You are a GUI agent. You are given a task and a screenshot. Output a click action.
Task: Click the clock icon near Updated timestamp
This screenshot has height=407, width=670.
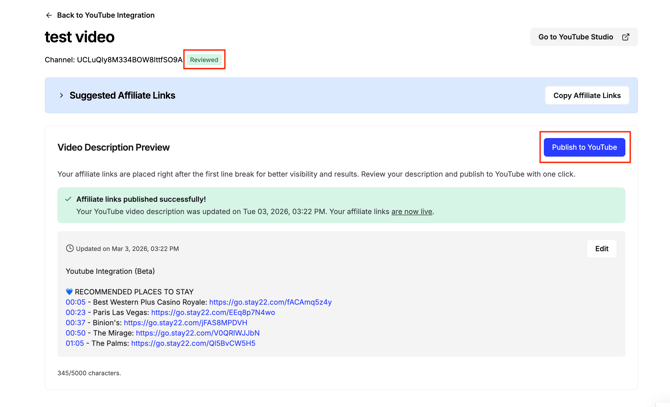70,248
